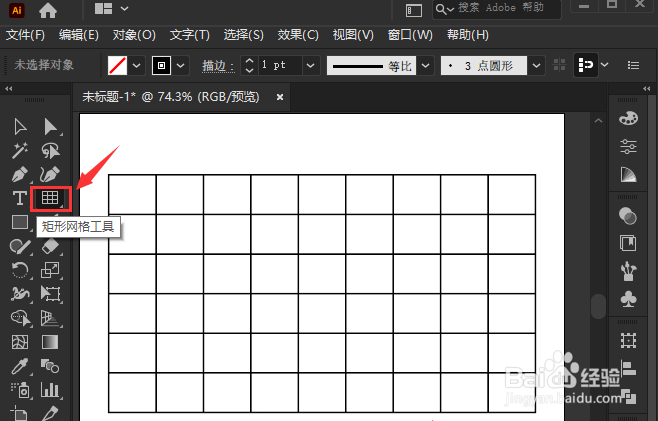The width and height of the screenshot is (658, 421).
Task: Open the 视图(V) menu
Action: (353, 35)
